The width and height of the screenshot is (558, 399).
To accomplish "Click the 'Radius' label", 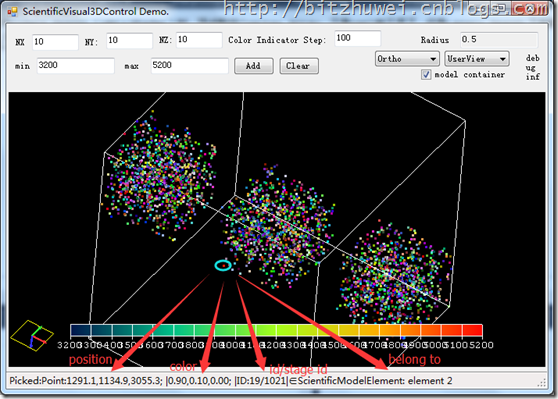I will pos(435,40).
